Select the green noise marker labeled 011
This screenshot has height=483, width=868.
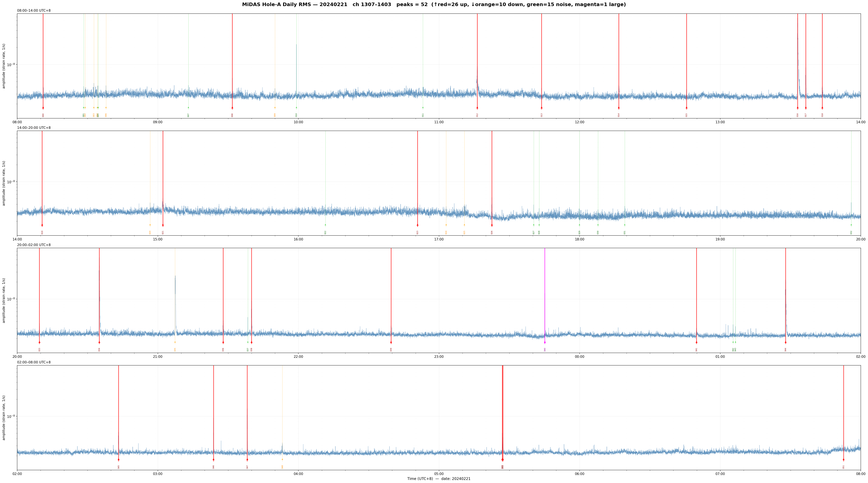click(x=423, y=108)
